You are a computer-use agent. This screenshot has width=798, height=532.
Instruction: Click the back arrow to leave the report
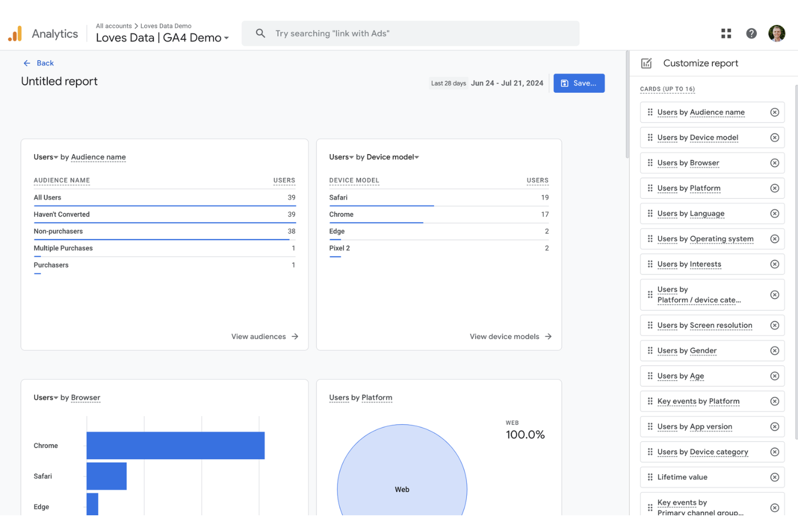[x=27, y=63]
